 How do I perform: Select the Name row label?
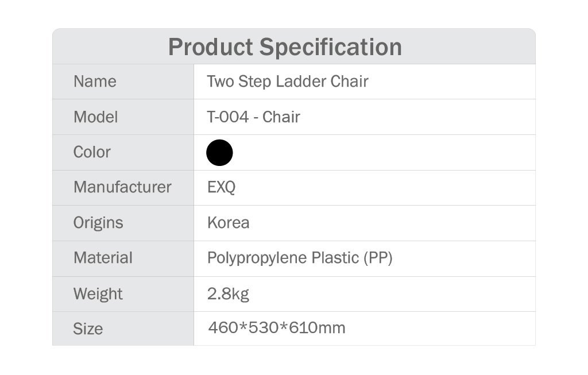[95, 82]
